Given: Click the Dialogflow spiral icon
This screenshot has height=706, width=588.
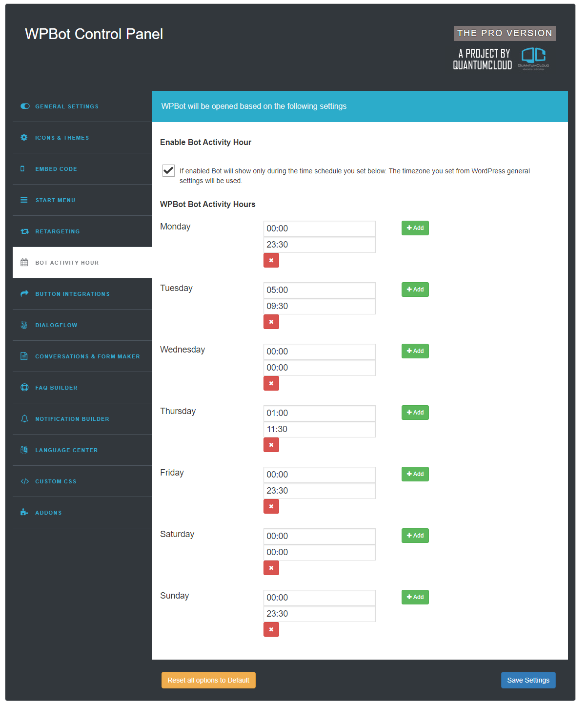Looking at the screenshot, I should point(24,325).
